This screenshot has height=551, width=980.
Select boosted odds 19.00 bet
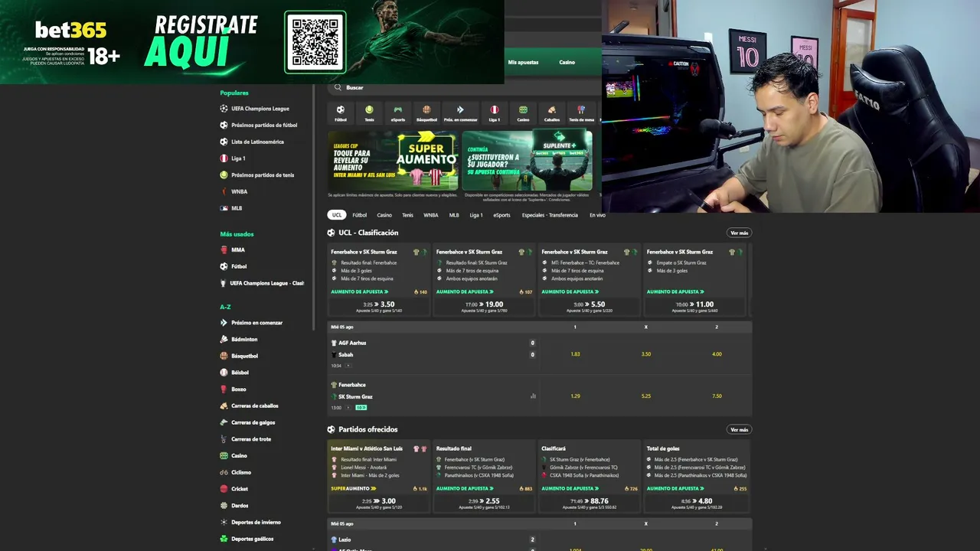pos(485,305)
